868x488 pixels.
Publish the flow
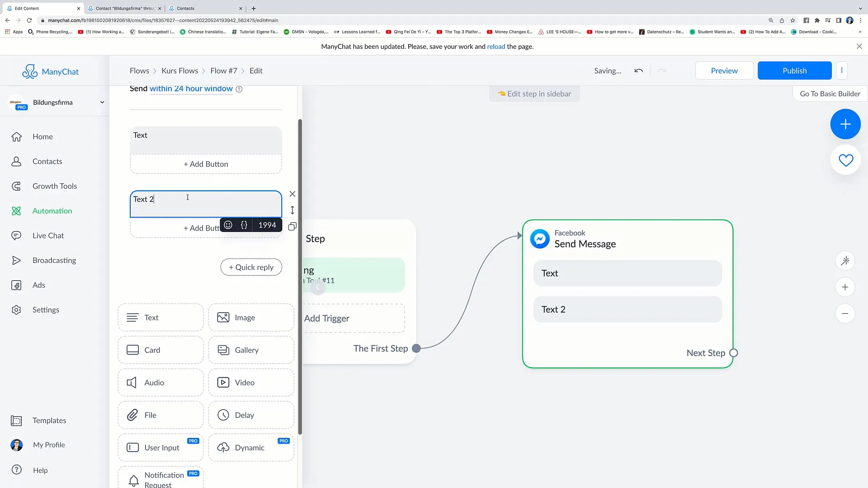pos(794,70)
